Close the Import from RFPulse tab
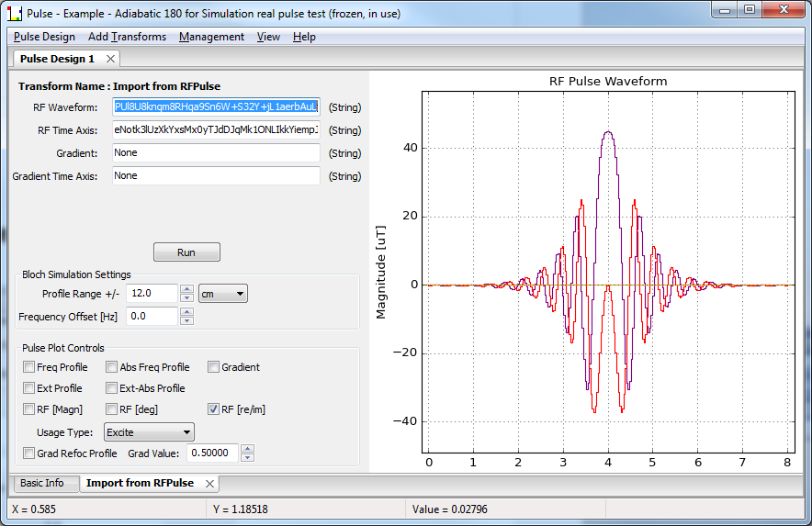Image resolution: width=812 pixels, height=526 pixels. (209, 484)
